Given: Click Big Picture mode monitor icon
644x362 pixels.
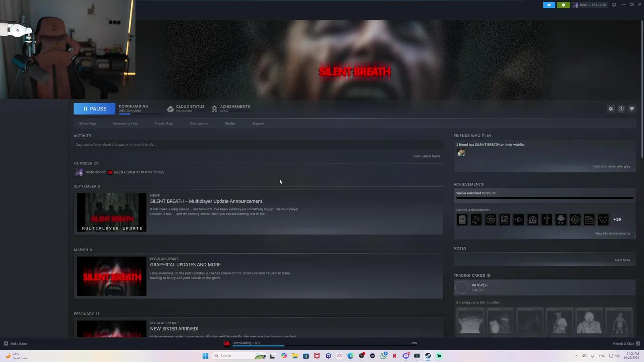Looking at the screenshot, I should 614,5.
